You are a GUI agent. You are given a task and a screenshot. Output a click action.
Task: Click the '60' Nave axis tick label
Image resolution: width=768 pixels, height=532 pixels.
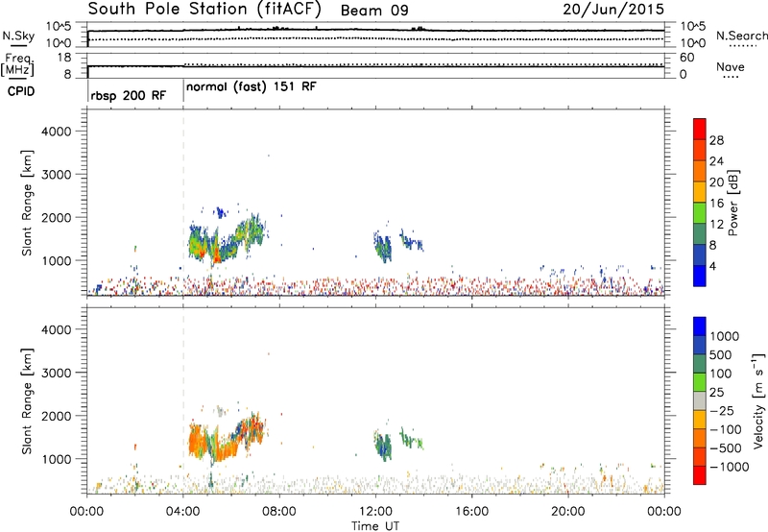point(686,58)
